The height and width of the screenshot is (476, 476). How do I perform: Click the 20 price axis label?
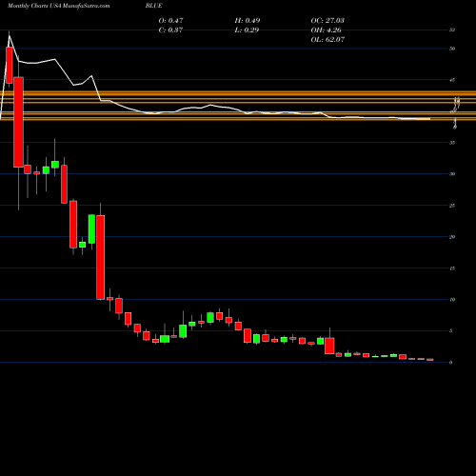(x=452, y=237)
